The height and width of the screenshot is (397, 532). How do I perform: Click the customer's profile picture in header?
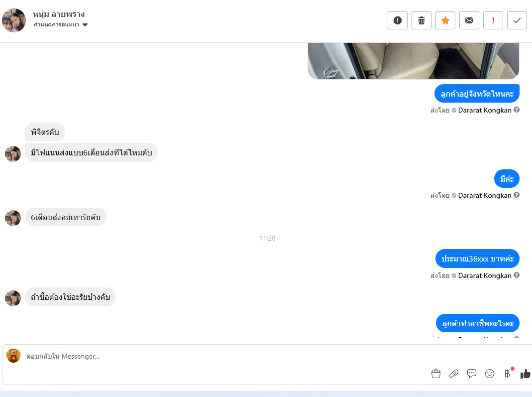tap(14, 20)
